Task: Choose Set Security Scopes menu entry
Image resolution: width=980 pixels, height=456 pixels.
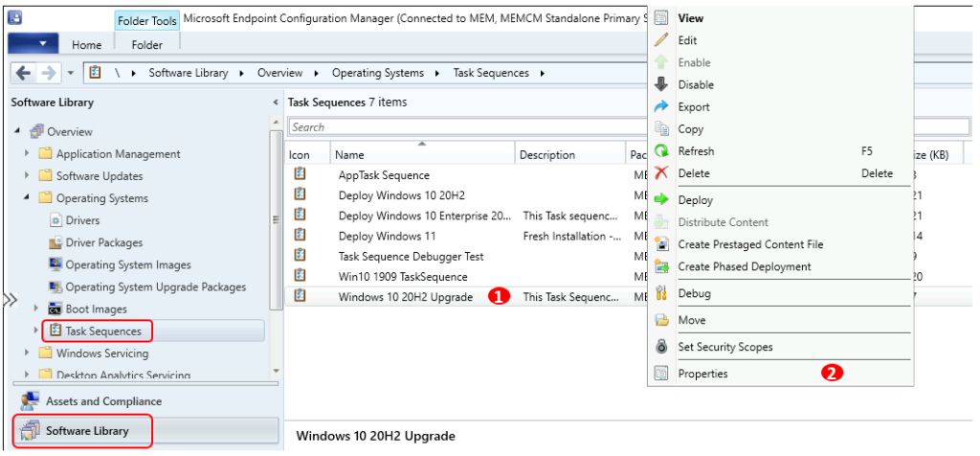Action: (725, 347)
